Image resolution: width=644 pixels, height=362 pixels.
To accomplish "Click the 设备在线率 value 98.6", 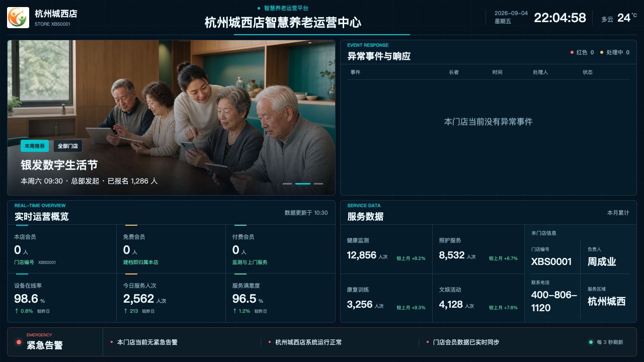I will click(x=26, y=299).
